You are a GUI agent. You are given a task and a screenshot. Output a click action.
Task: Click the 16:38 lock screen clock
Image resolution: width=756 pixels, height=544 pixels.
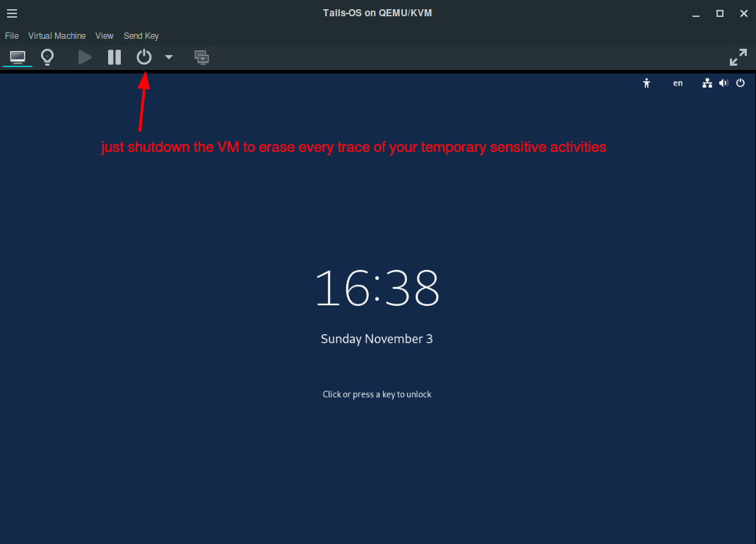[x=377, y=288]
